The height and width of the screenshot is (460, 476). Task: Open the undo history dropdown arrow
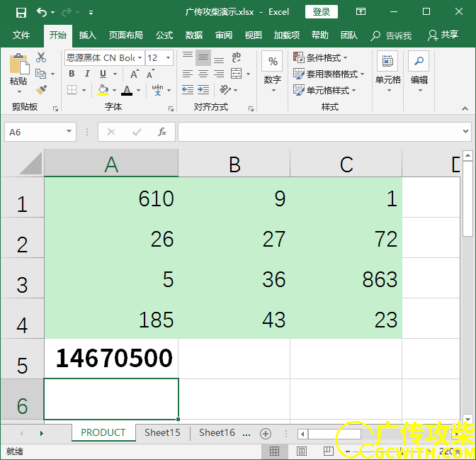click(53, 13)
